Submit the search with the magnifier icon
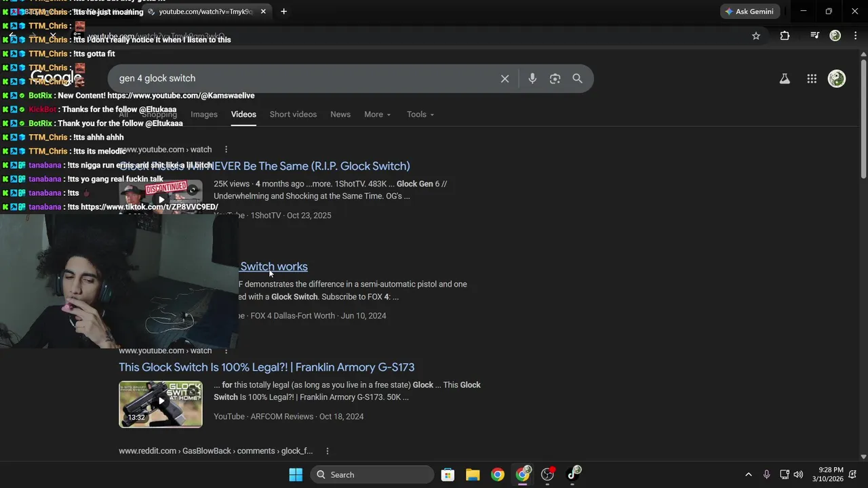Screen dimensions: 868x488 [577, 79]
